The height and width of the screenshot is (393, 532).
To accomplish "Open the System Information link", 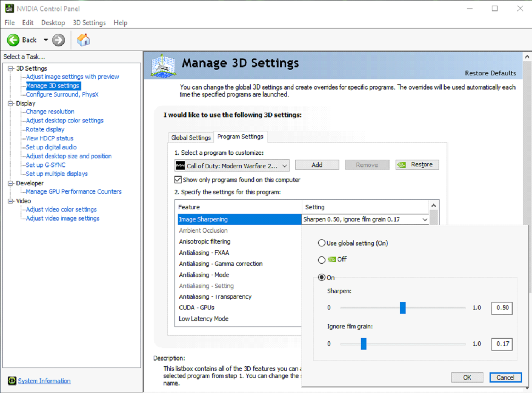I will click(44, 381).
